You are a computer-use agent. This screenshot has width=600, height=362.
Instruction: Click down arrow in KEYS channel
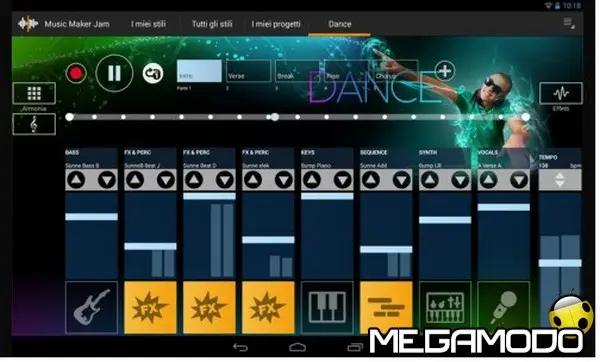[x=342, y=179]
